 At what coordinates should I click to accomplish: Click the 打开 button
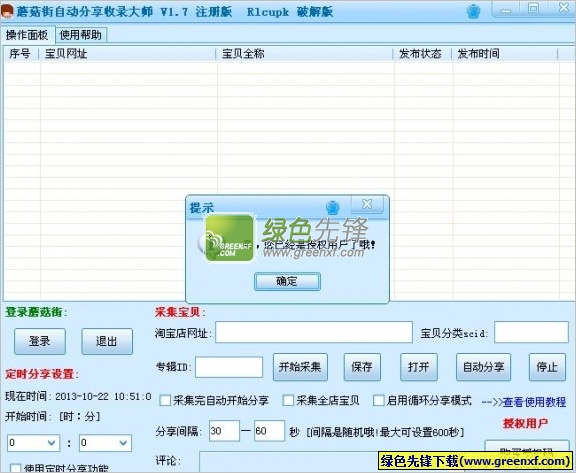click(419, 367)
